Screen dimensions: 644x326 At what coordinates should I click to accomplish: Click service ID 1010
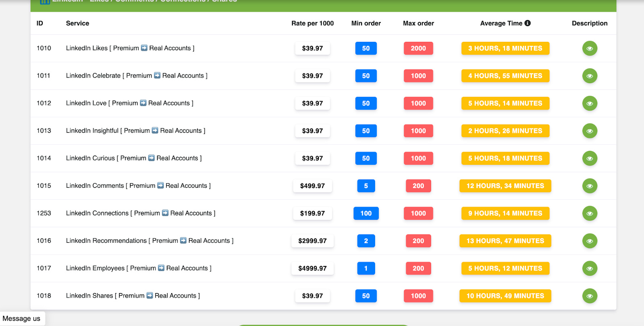[x=44, y=48]
